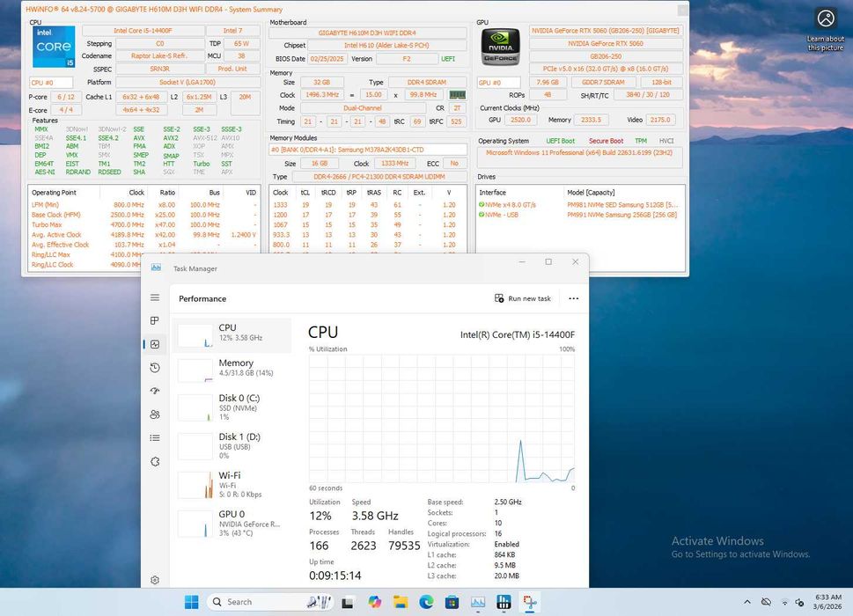Click the NVIDIA GeForce logo in HWiNFO
853x616 pixels.
[500, 47]
